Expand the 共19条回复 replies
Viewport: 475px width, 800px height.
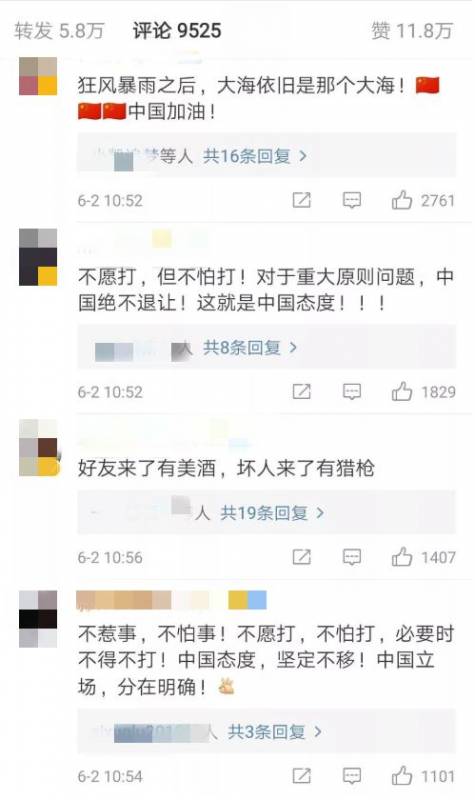coord(272,513)
